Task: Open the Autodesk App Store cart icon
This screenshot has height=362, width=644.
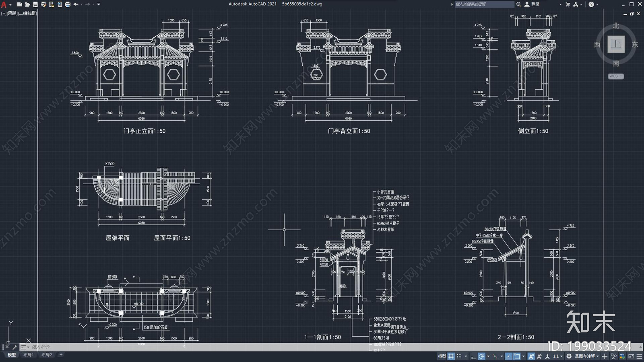Action: (x=568, y=4)
